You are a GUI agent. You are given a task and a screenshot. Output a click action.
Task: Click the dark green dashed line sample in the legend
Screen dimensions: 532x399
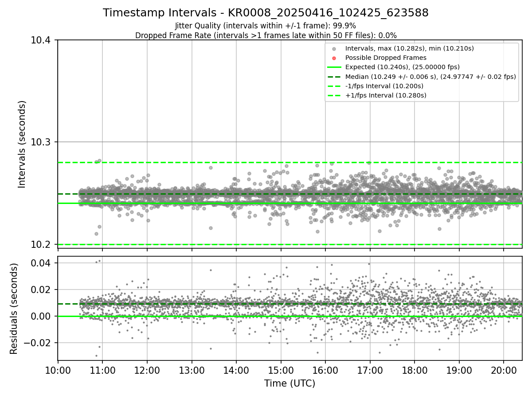point(334,77)
